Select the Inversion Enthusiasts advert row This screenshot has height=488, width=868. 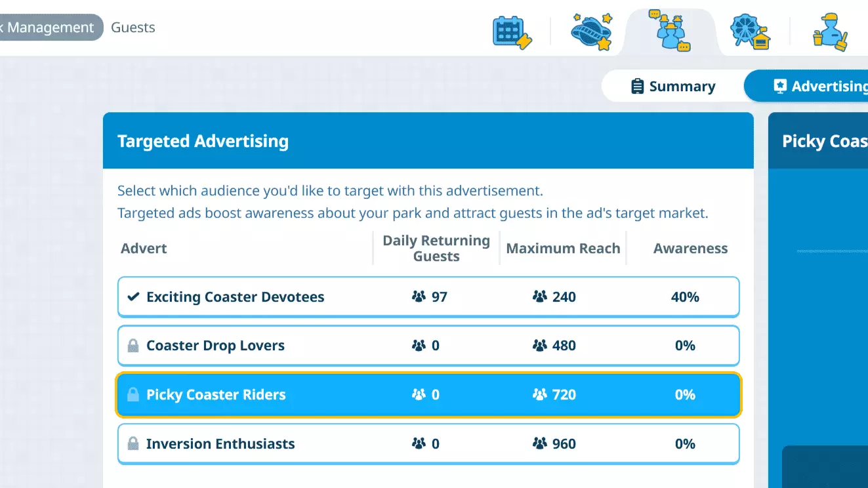[x=428, y=444]
